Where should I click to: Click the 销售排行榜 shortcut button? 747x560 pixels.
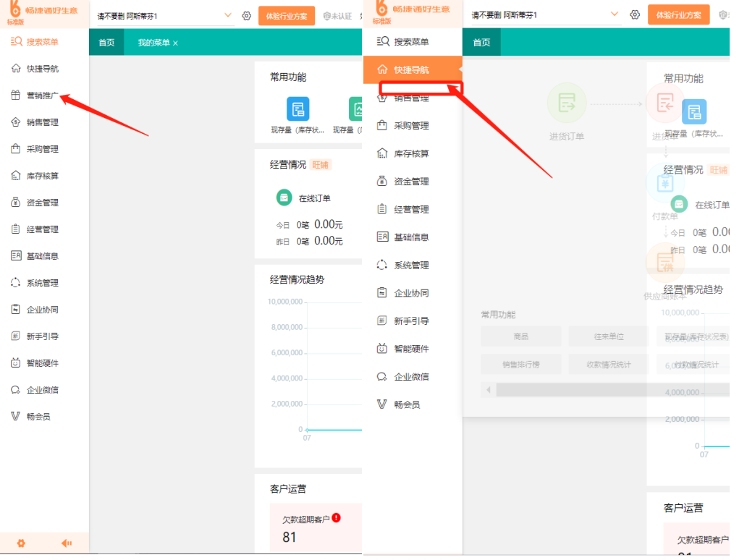pyautogui.click(x=520, y=364)
